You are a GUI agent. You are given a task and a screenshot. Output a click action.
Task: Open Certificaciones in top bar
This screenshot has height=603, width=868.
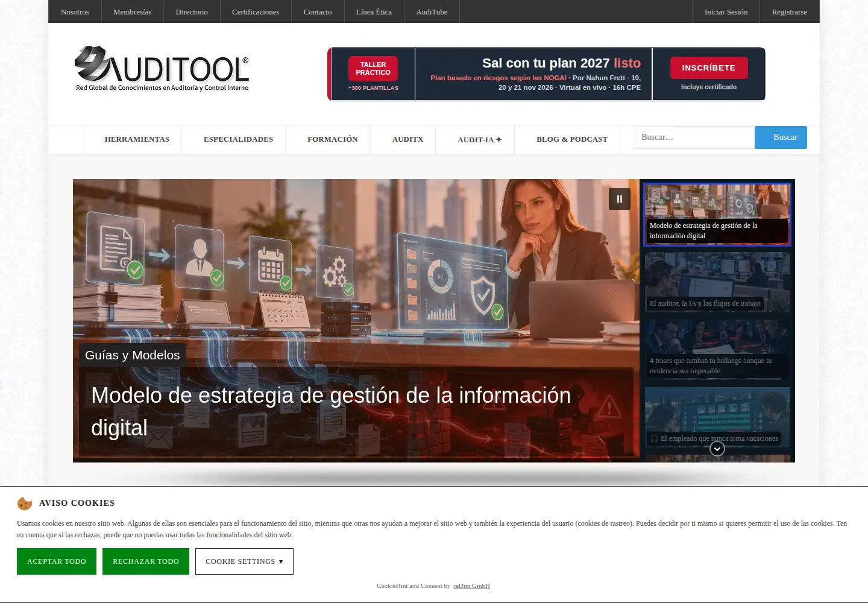[256, 11]
